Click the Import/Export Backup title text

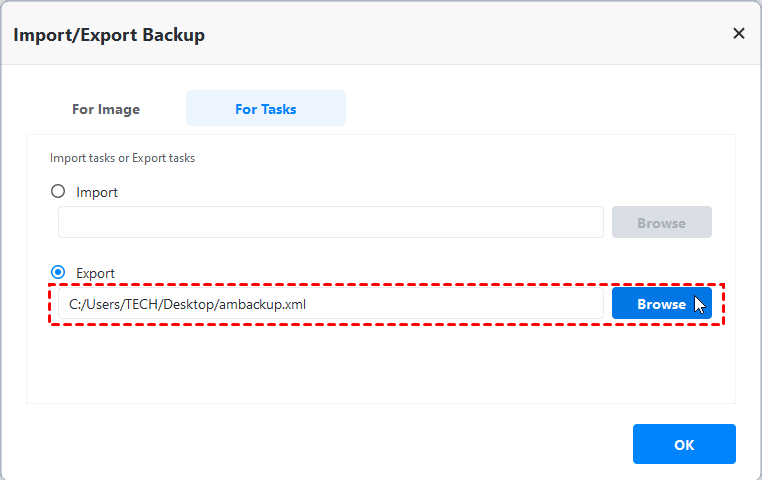[x=108, y=35]
